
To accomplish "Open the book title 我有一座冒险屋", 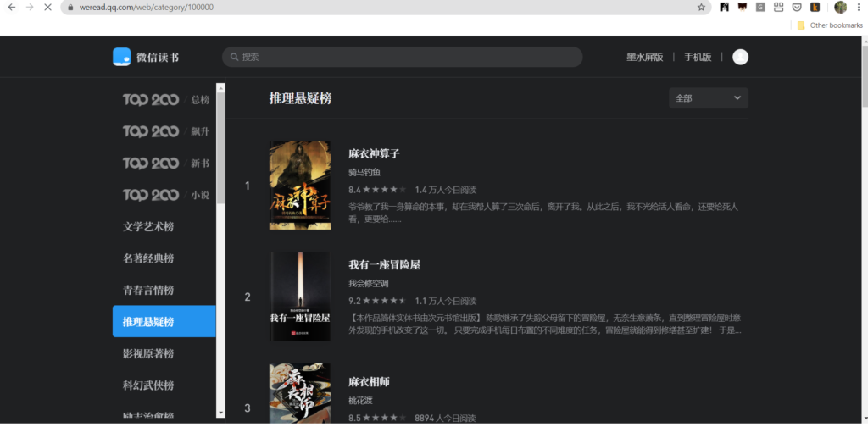I will click(x=384, y=265).
